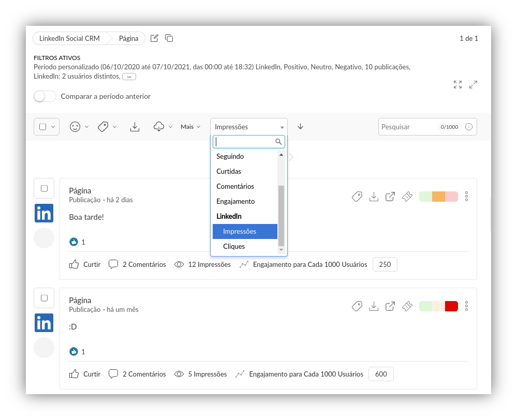Check the checkbox for the :D post
The width and height of the screenshot is (517, 420).
coord(44,298)
